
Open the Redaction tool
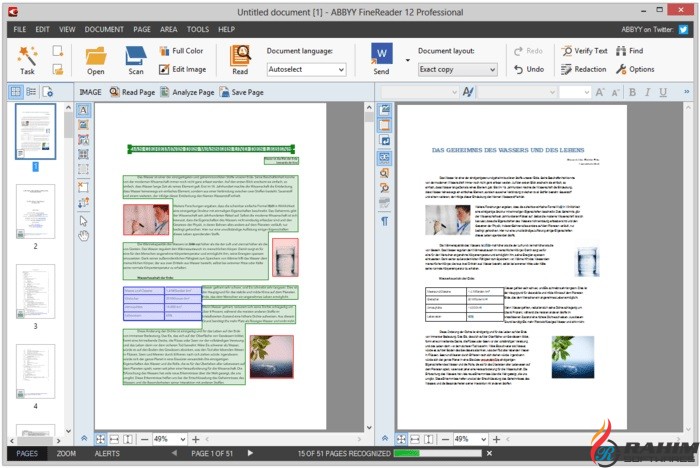click(x=583, y=69)
